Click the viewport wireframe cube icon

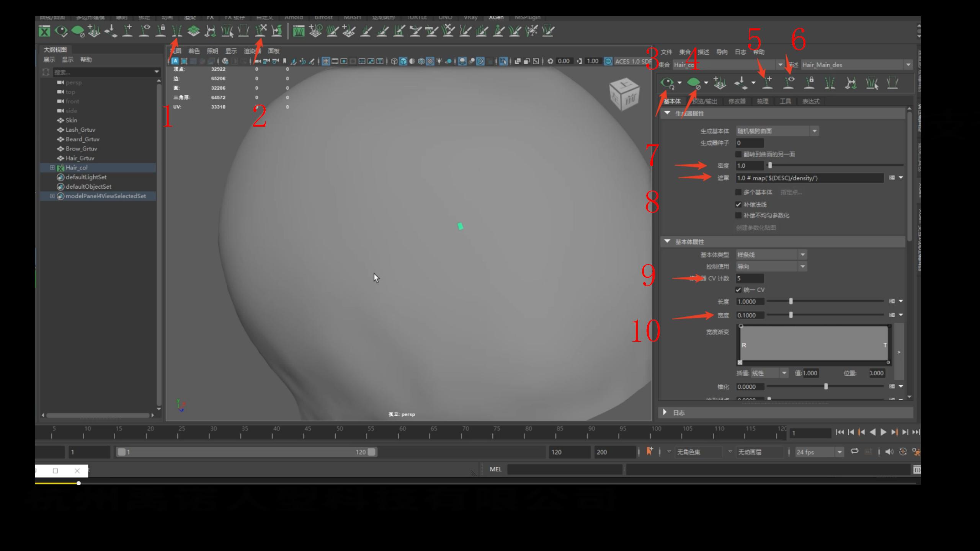[x=394, y=61]
